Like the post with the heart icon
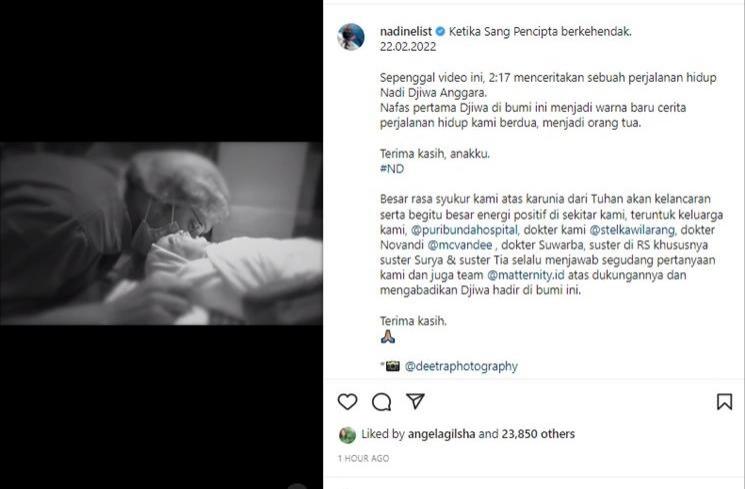 click(x=347, y=402)
